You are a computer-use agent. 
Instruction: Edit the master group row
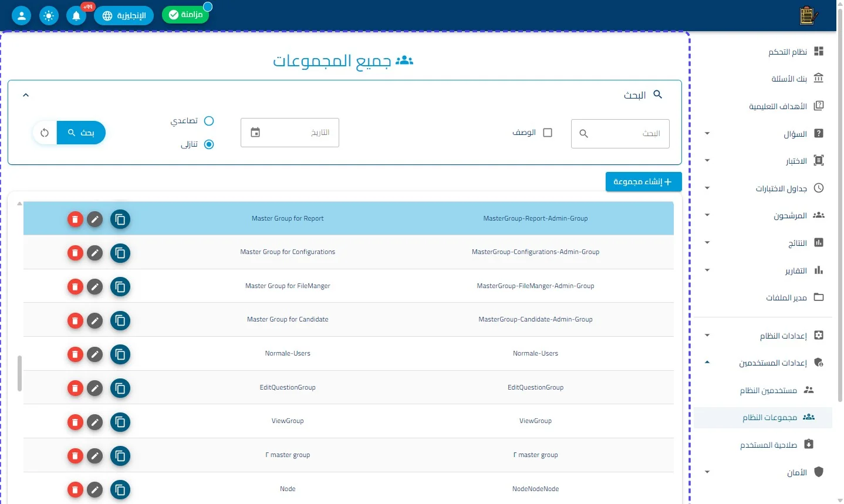click(94, 456)
